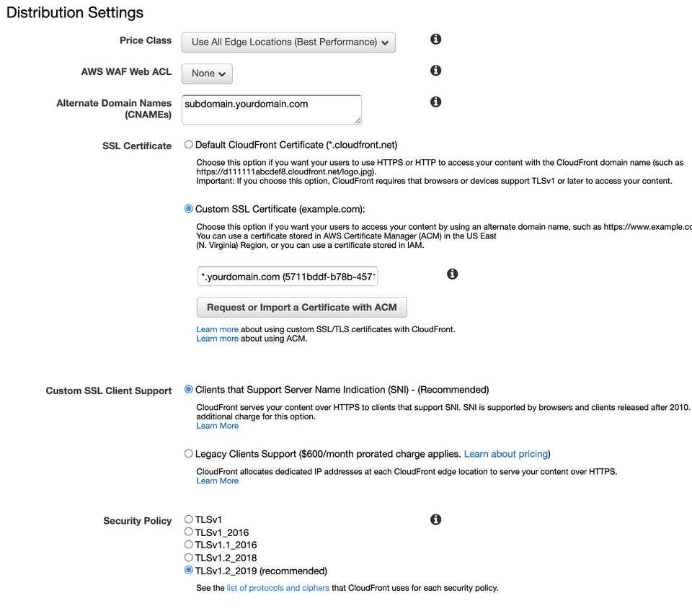Click Request or Import a Certificate with ACM
The height and width of the screenshot is (616, 692).
[x=301, y=308]
